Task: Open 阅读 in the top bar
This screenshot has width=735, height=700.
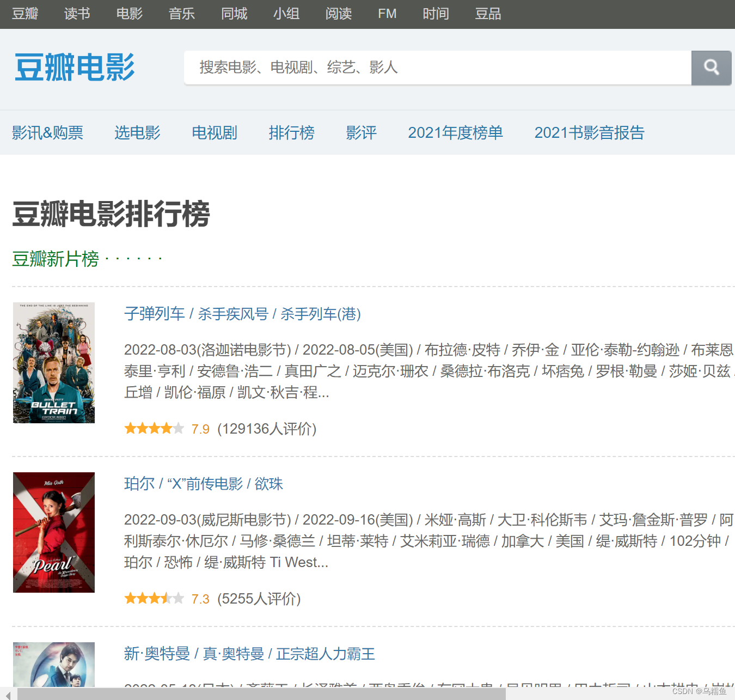Action: click(x=339, y=14)
